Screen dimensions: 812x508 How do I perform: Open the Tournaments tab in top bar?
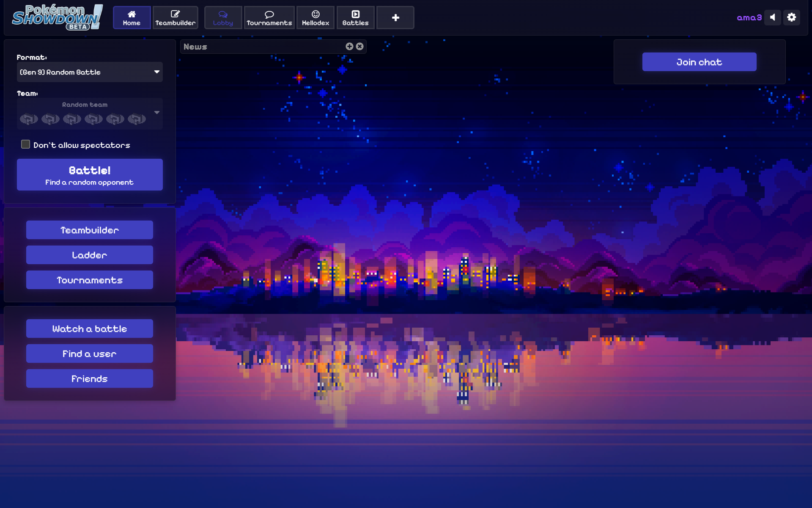269,18
